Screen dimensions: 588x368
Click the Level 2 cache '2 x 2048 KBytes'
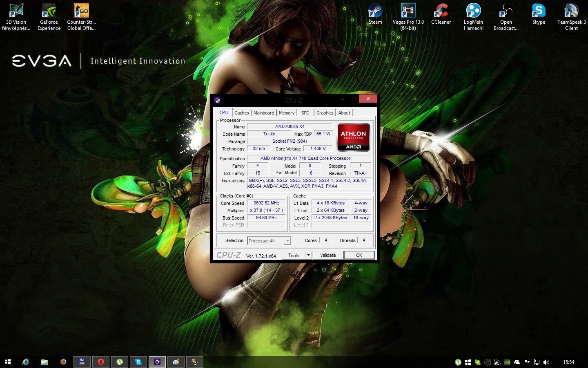tap(331, 218)
